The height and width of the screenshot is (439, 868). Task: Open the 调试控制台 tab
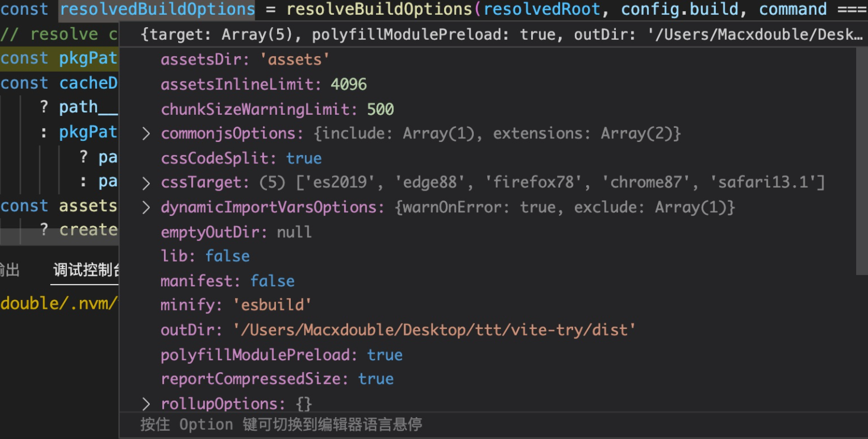(86, 270)
